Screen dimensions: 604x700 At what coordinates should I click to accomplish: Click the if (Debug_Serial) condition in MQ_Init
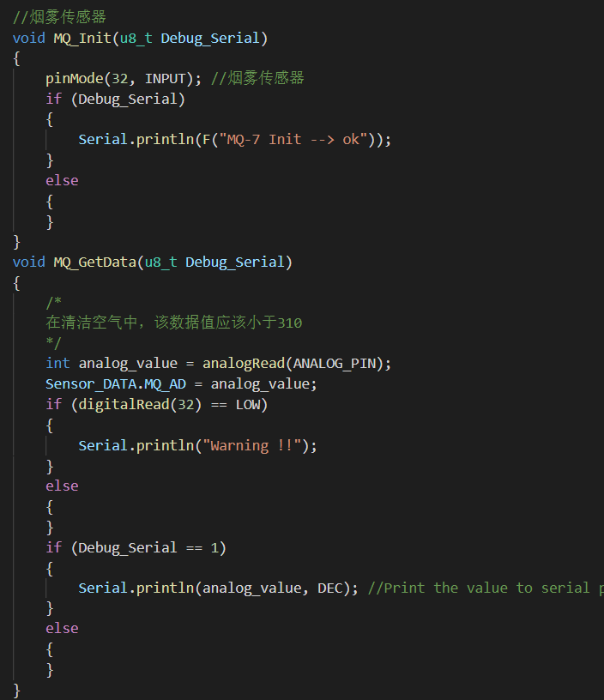point(115,100)
